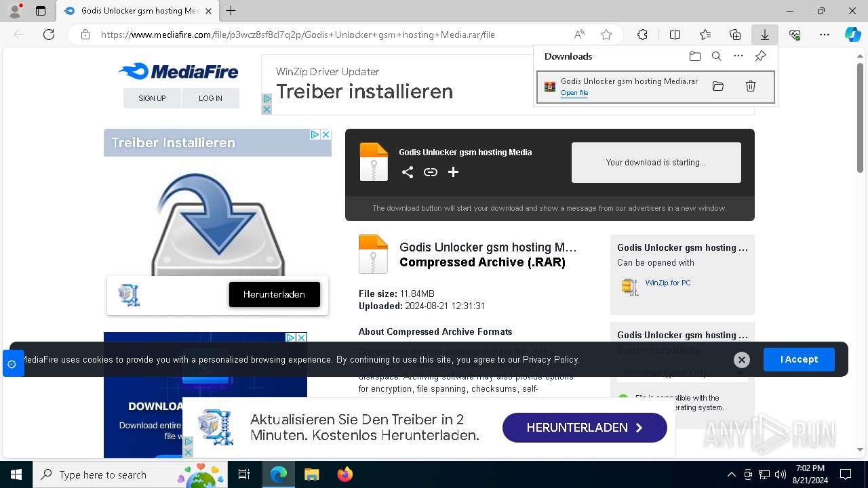
Task: Open the notification center
Action: click(846, 474)
